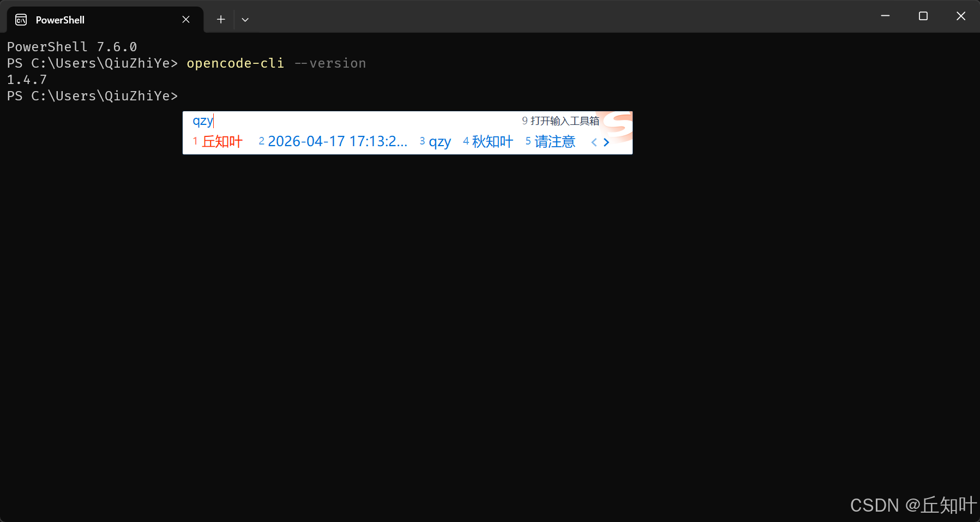Choose IME candidate 秋知叶
Viewport: 980px width, 522px height.
point(488,142)
